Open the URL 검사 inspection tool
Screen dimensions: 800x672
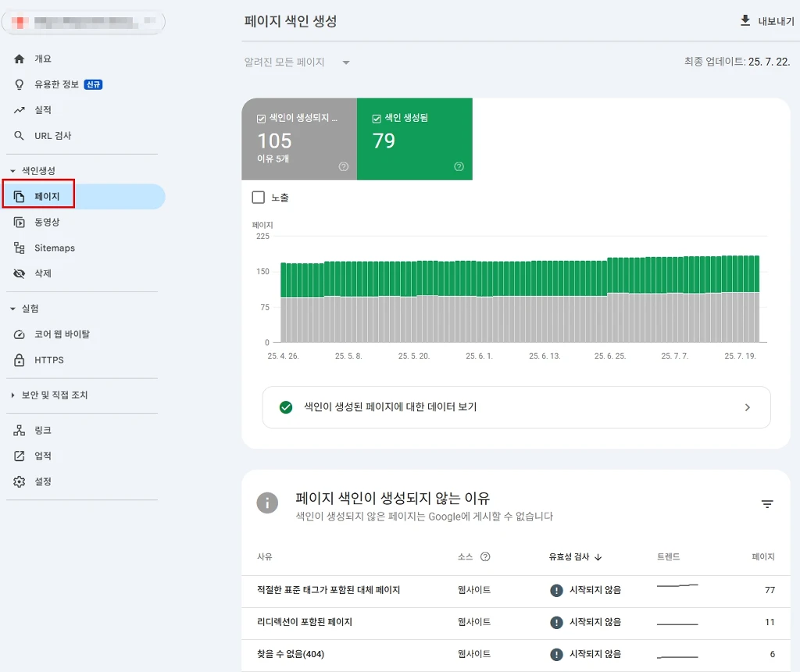[20, 135]
